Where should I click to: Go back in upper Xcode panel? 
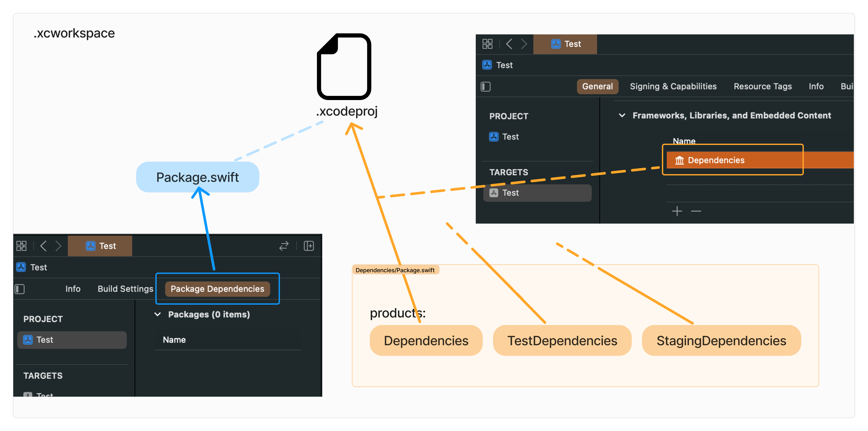pos(509,44)
